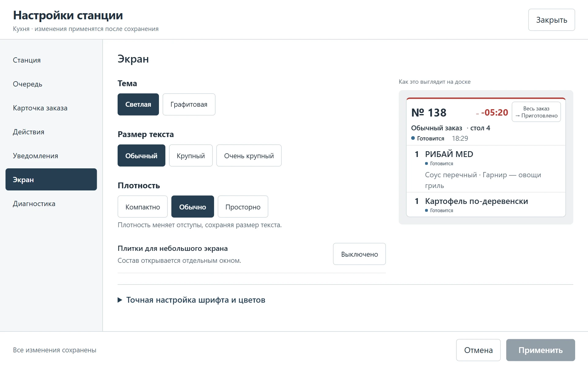Toggle the small-screen tiles Выключено switch
Image resolution: width=588 pixels, height=368 pixels.
360,254
